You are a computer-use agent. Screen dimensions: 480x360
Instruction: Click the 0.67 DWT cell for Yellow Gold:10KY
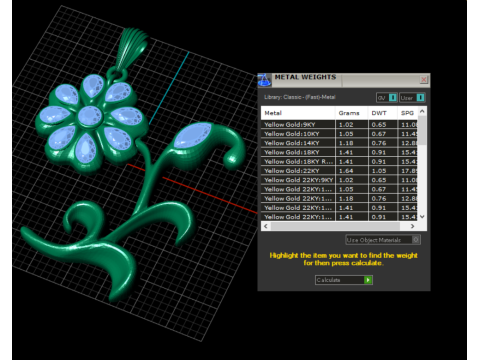point(383,134)
